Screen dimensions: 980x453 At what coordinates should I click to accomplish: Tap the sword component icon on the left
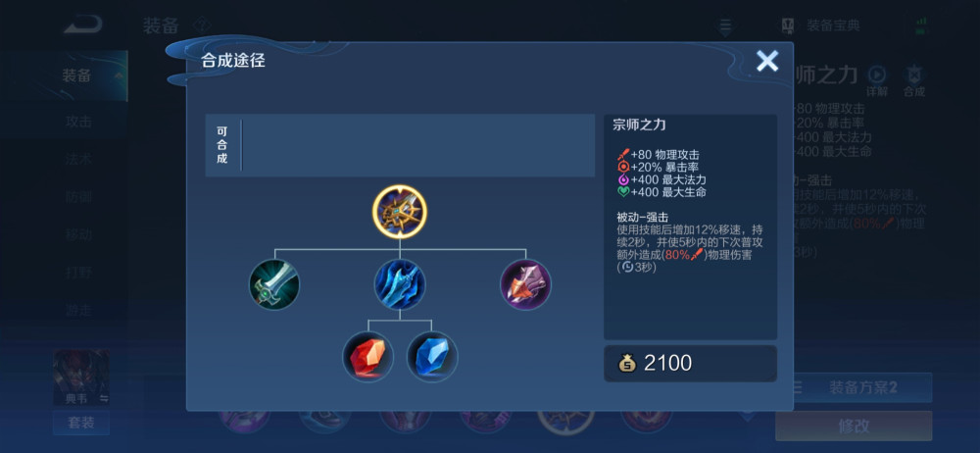pyautogui.click(x=274, y=284)
